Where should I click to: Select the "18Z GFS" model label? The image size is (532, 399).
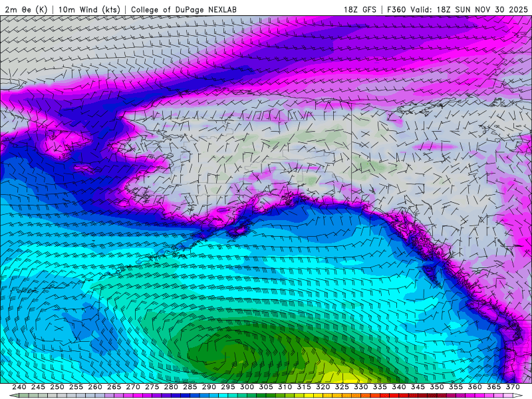click(360, 10)
